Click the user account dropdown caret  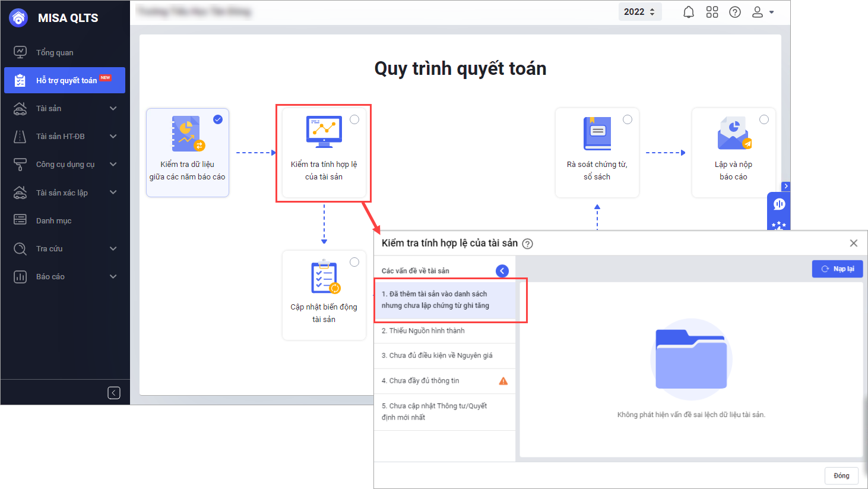[771, 12]
